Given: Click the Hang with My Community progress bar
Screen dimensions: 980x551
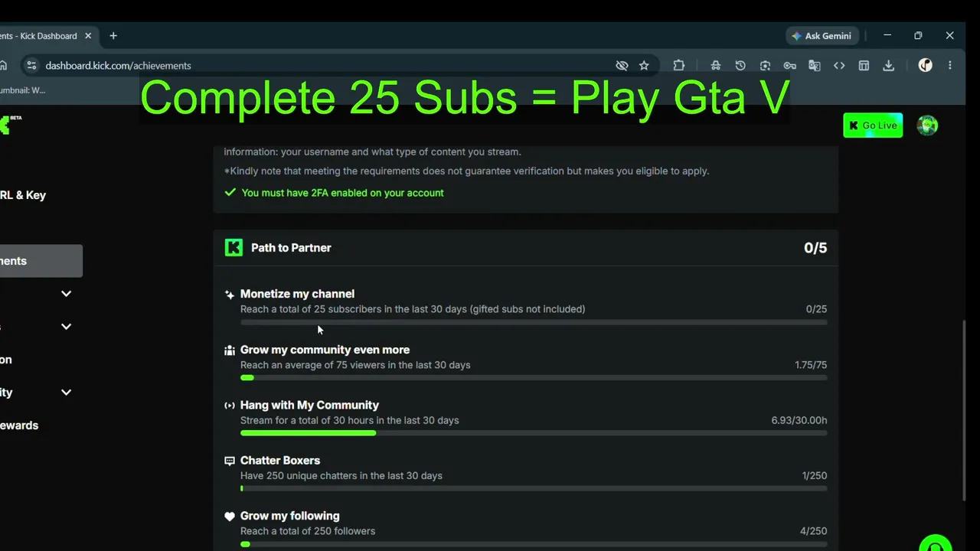Looking at the screenshot, I should click(x=534, y=433).
